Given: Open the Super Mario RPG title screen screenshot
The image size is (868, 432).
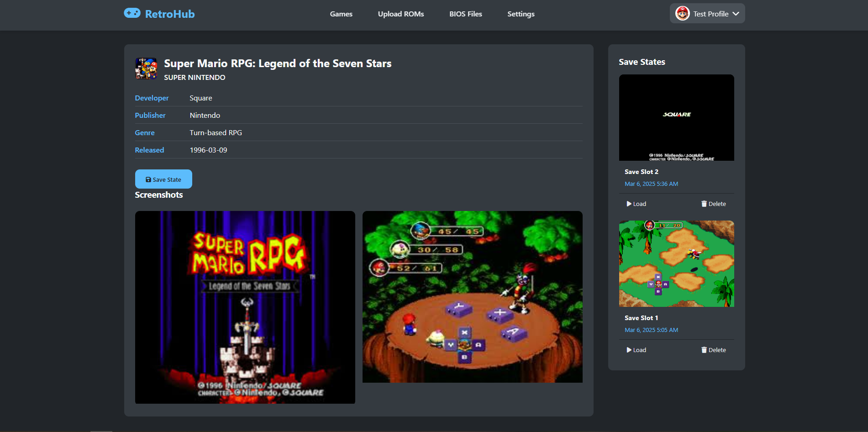Looking at the screenshot, I should click(245, 307).
